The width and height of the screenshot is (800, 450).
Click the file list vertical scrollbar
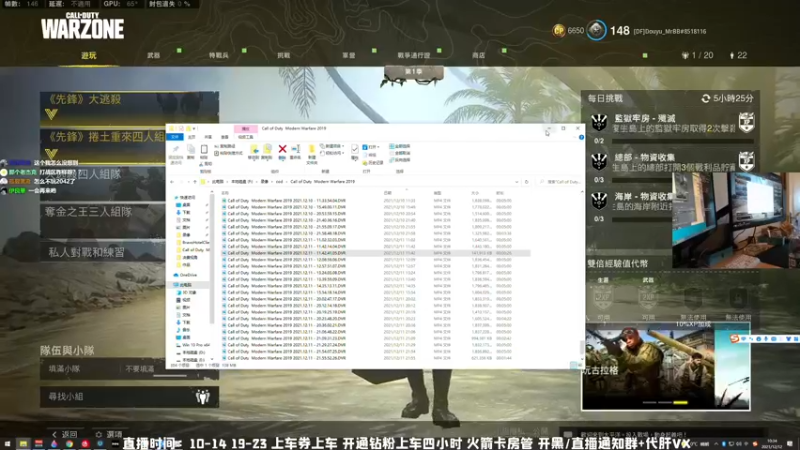coord(582,347)
